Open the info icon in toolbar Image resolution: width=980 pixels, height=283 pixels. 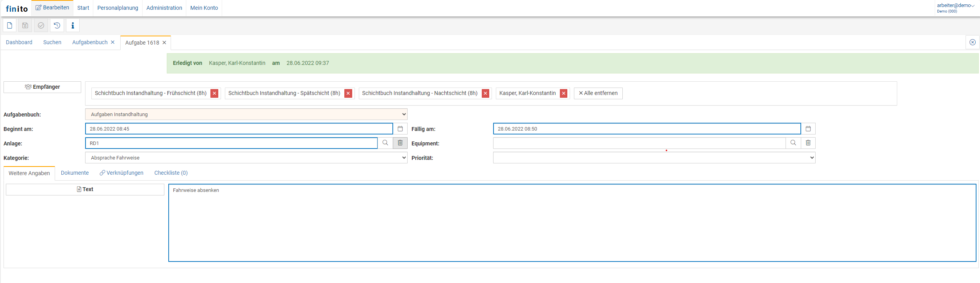pos(73,26)
